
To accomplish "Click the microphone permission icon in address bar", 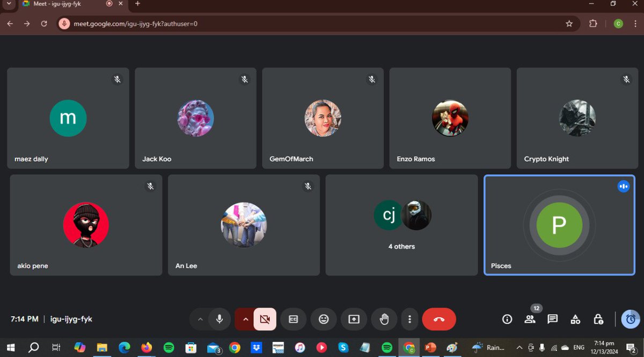I will [64, 24].
